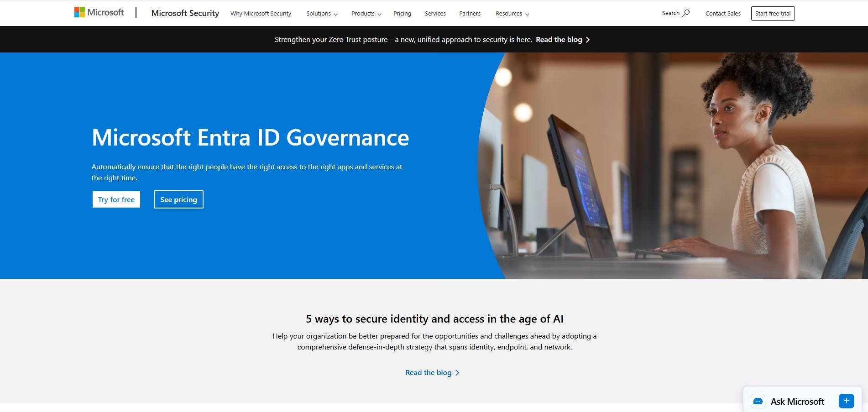
Task: Select the Partners navigation link
Action: click(x=470, y=13)
